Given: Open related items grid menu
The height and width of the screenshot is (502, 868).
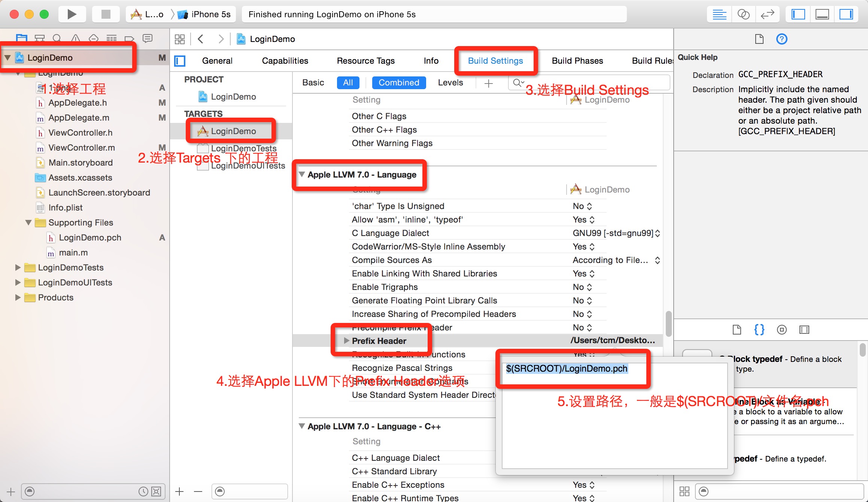Looking at the screenshot, I should [x=180, y=39].
